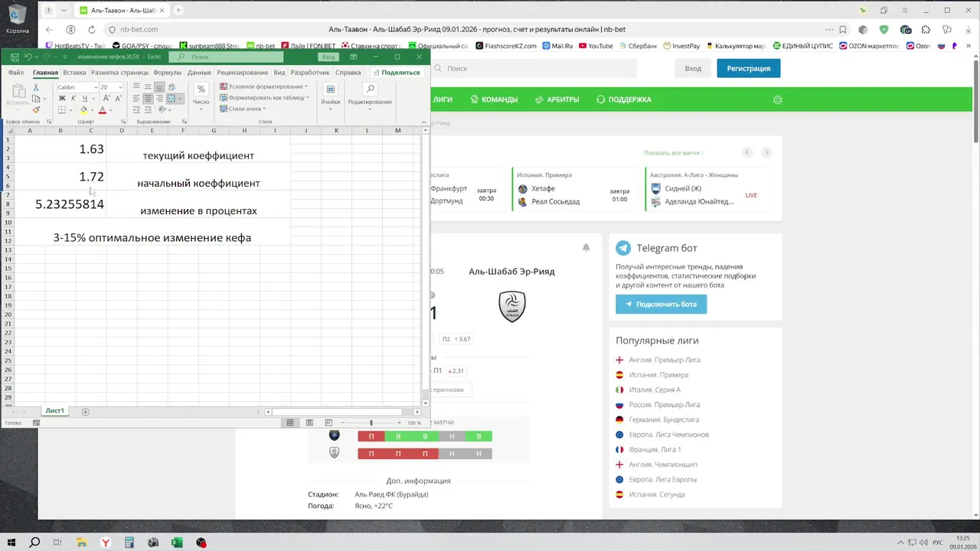Click Merge and Center cells button
Image resolution: width=980 pixels, height=551 pixels.
[x=171, y=98]
